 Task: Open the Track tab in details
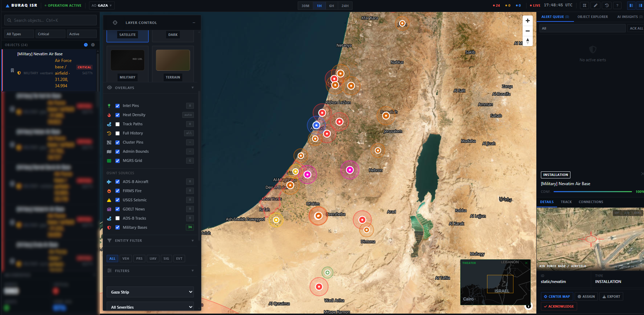[566, 202]
